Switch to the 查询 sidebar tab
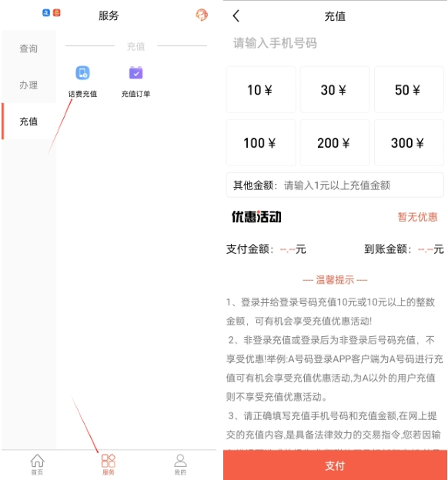 28,48
